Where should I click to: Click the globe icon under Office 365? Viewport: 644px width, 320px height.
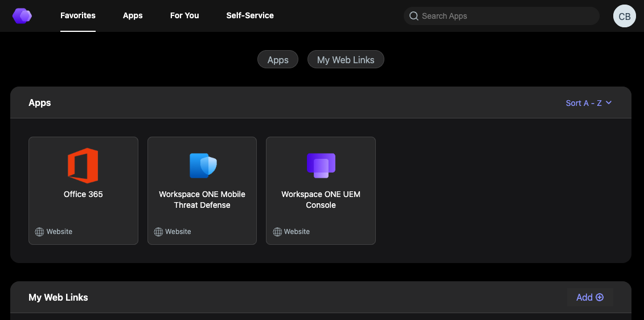[x=39, y=232]
